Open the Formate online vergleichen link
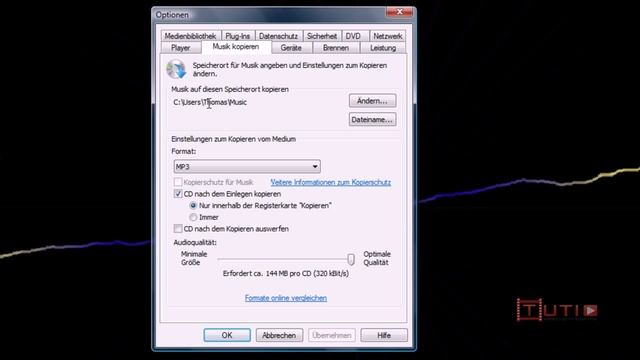The image size is (640, 360). tap(286, 298)
